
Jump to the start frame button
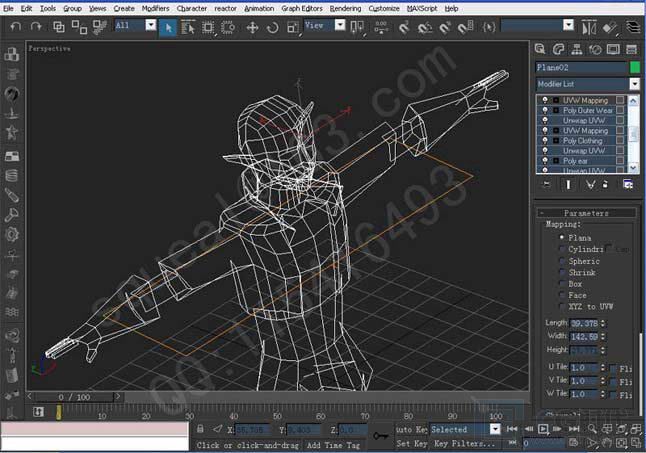click(512, 429)
